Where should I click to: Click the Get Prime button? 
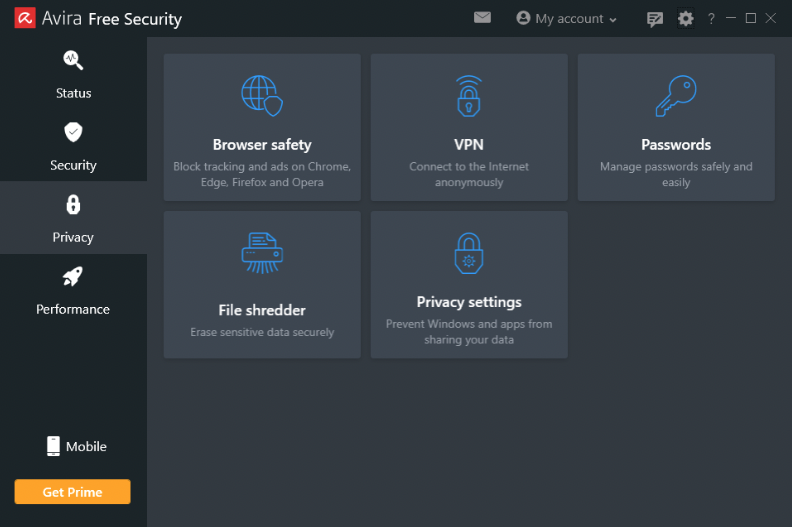tap(72, 492)
